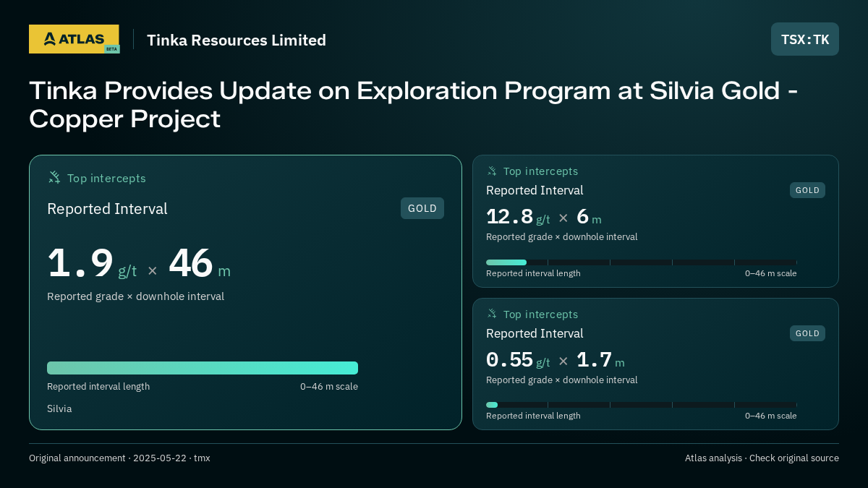The image size is (868, 488).
Task: Click the Top intercepts label in the 1.9 g/t card
Action: [x=106, y=178]
